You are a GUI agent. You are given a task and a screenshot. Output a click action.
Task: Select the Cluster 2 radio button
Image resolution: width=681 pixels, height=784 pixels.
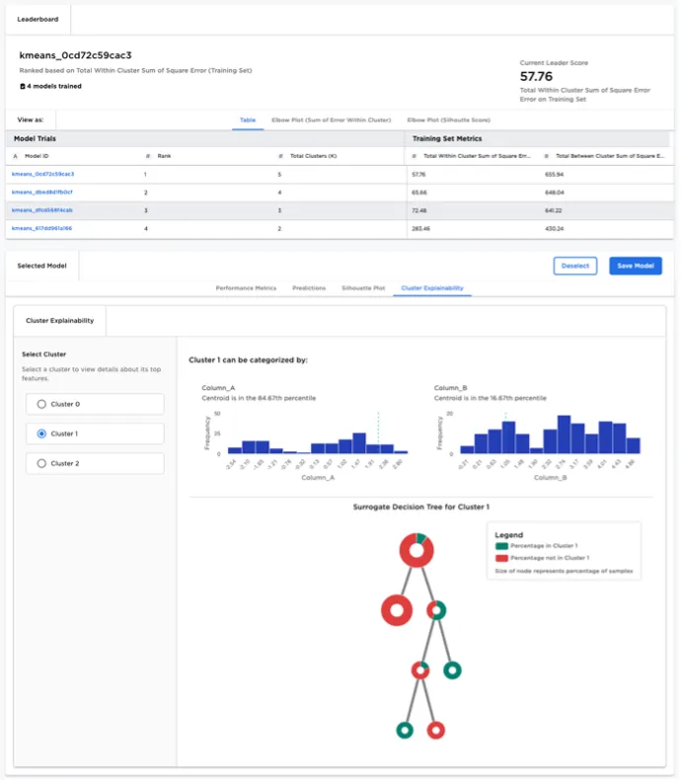pos(41,463)
